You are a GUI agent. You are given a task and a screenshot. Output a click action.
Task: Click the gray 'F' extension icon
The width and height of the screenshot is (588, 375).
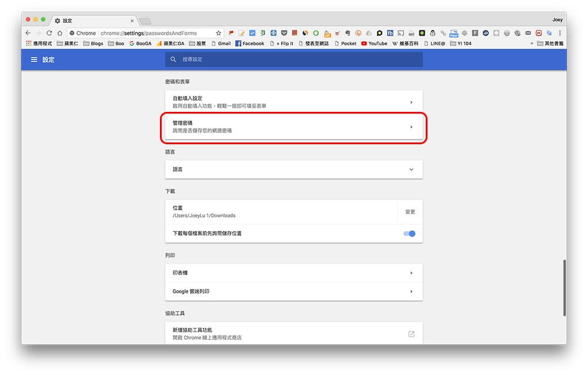point(475,33)
